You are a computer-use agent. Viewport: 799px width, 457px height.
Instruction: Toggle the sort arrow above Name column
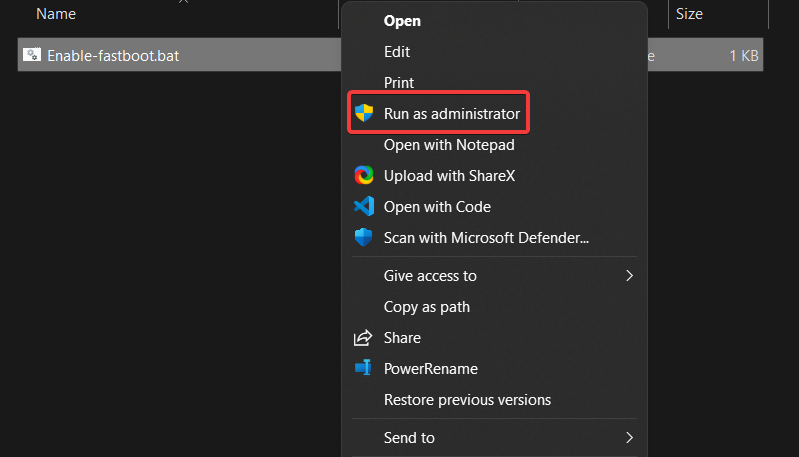183,3
